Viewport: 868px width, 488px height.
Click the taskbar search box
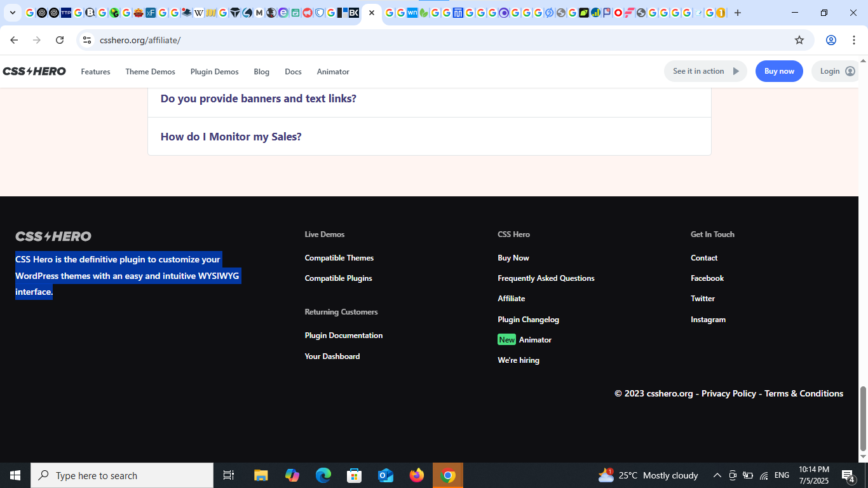coord(122,475)
